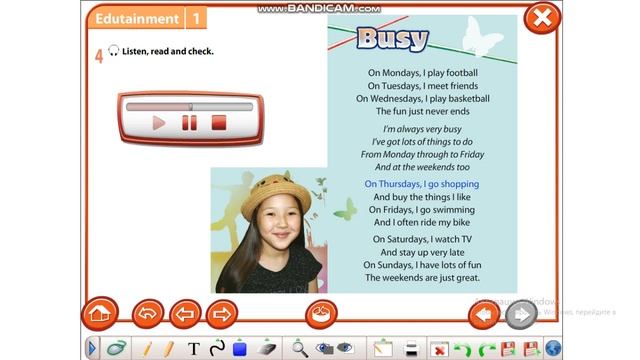Viewport: 640px width, 360px height.
Task: Click lyric 'The fun just never ends'
Action: click(423, 111)
